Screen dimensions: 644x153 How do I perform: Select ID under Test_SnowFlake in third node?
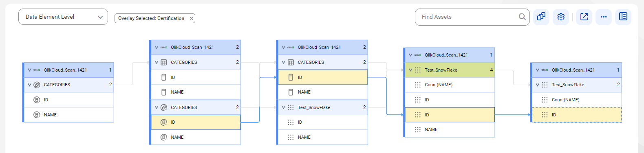(323, 122)
